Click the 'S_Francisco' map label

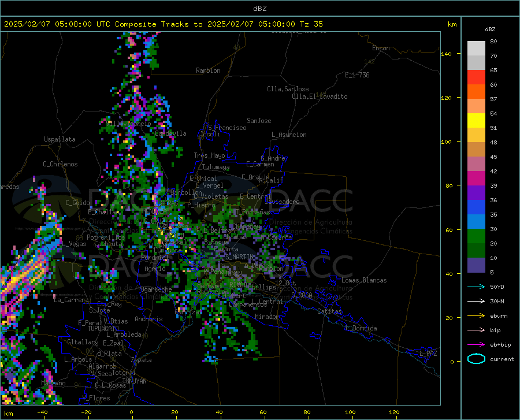point(227,128)
